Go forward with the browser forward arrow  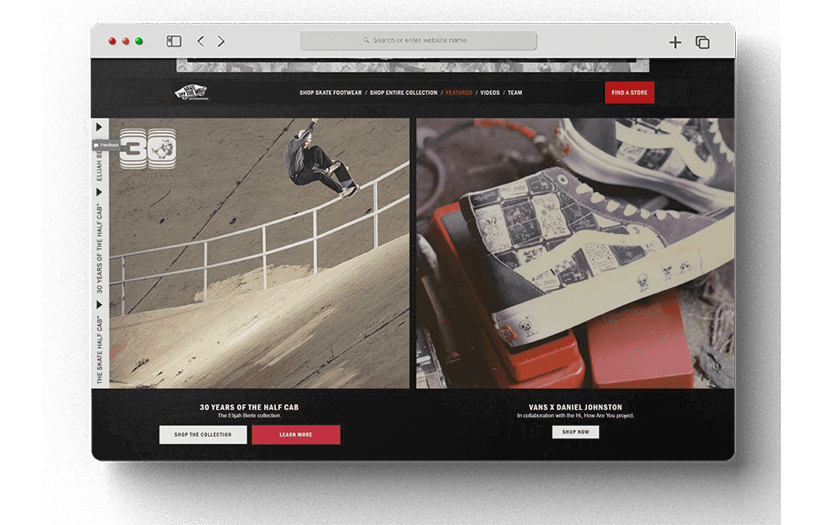(221, 41)
